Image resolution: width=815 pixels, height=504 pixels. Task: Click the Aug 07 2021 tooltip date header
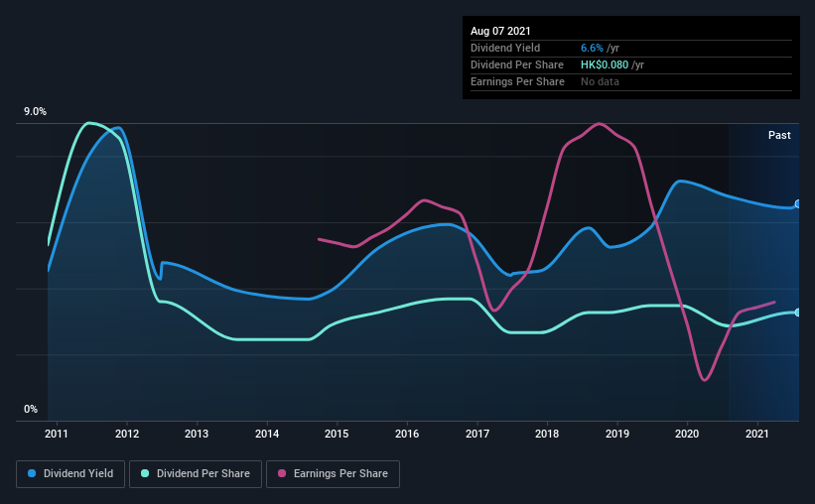[x=500, y=31]
